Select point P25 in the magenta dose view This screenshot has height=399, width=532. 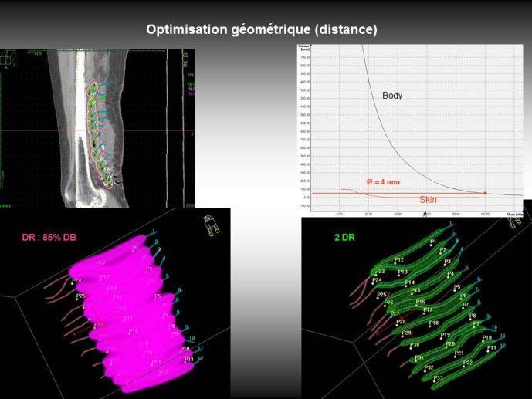[x=81, y=296]
